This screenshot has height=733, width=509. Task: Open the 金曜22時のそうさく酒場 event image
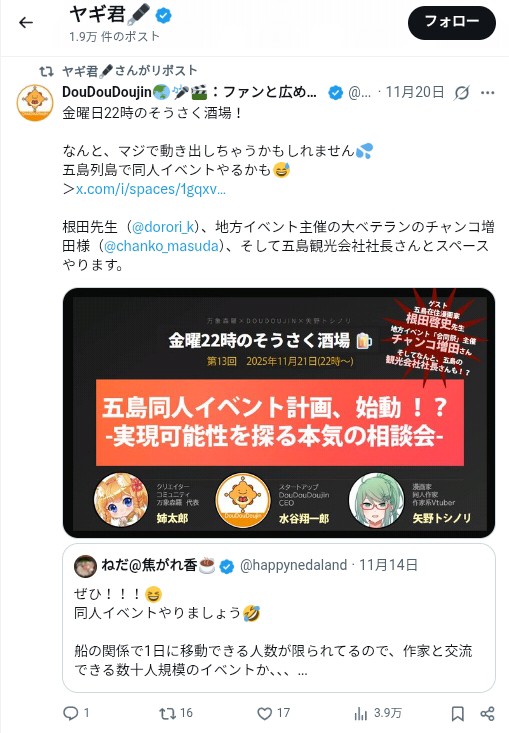pyautogui.click(x=279, y=413)
